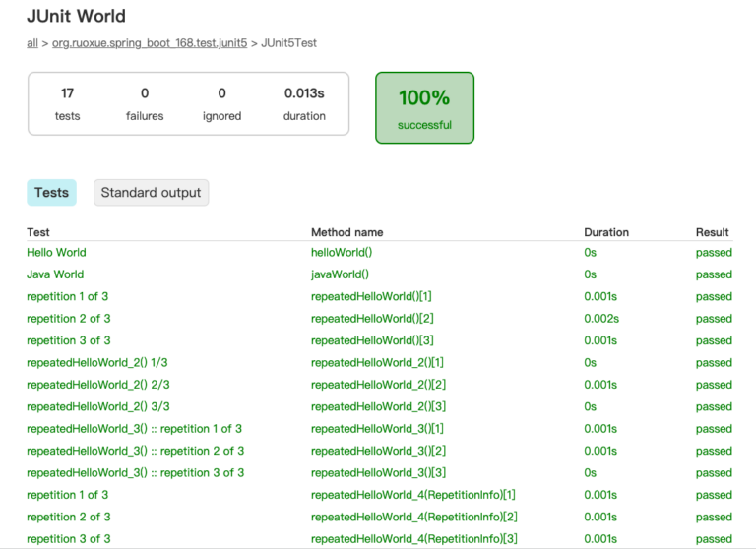The height and width of the screenshot is (549, 756).
Task: Select repeatedHelloWorld_3() :: repetition 2 of 3
Action: click(136, 451)
